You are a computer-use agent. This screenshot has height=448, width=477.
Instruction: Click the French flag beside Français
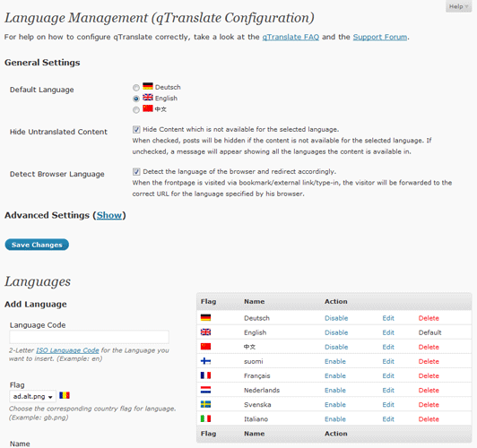tap(205, 375)
